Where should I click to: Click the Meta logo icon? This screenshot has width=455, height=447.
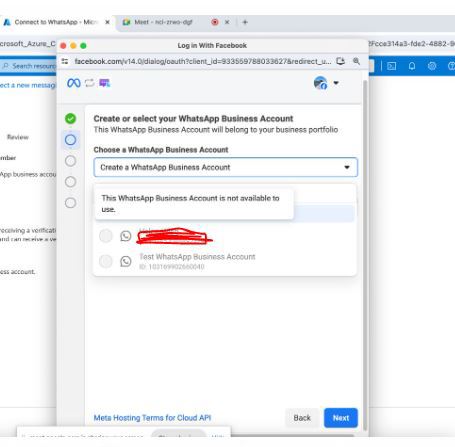[x=73, y=83]
